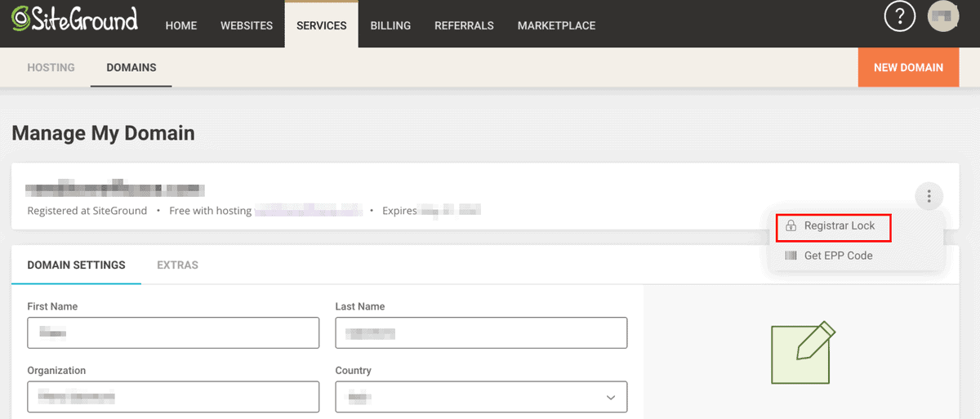Go to the Home navigation tab
This screenshot has width=980, height=419.
181,25
